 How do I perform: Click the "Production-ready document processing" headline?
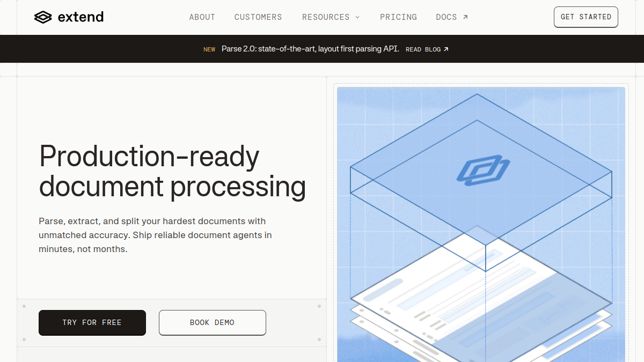point(172,171)
